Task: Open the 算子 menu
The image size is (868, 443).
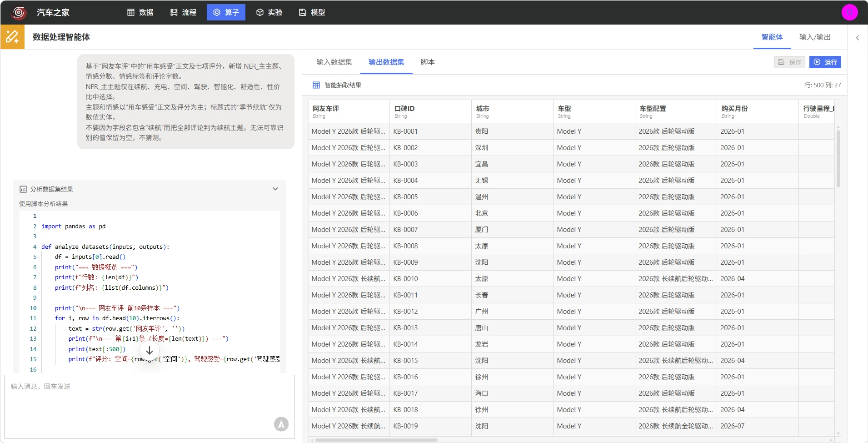Action: tap(226, 12)
